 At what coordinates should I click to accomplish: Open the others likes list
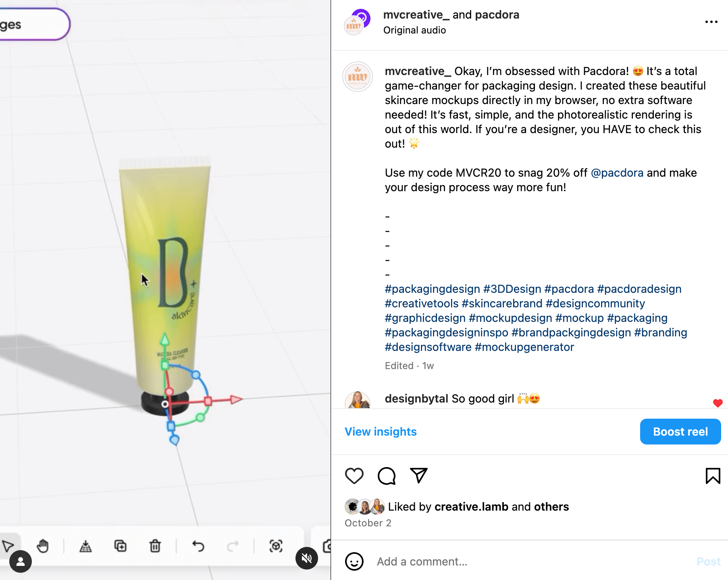[x=551, y=507]
